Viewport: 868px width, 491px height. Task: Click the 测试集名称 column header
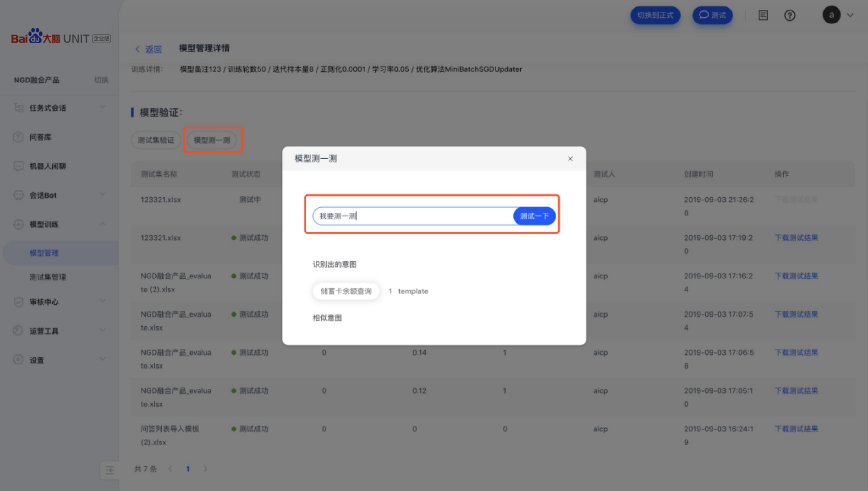pos(159,174)
